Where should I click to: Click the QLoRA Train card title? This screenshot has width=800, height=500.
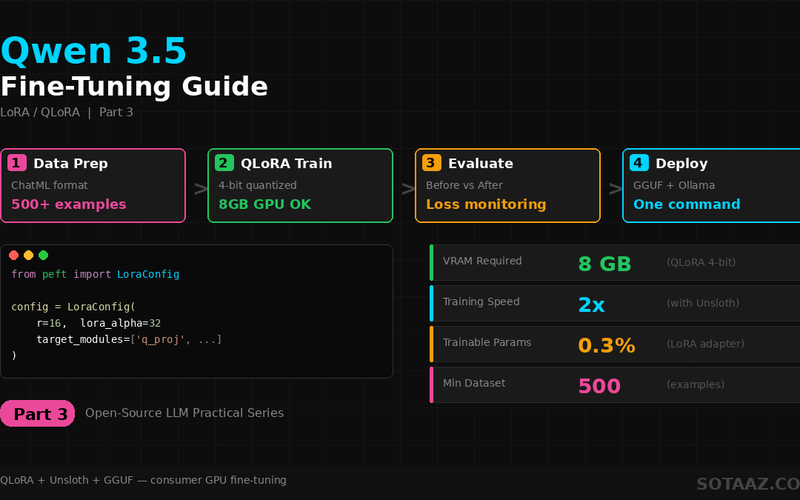[286, 163]
